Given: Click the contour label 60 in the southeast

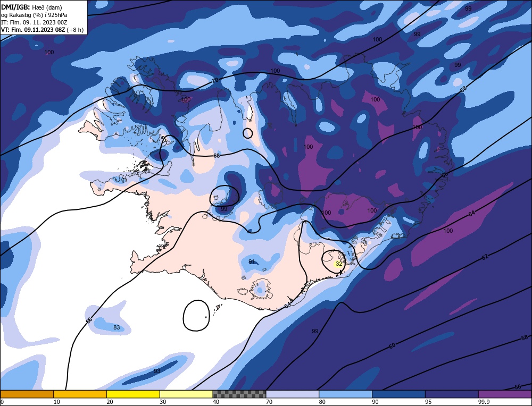Looking at the screenshot, I should click(x=392, y=345).
